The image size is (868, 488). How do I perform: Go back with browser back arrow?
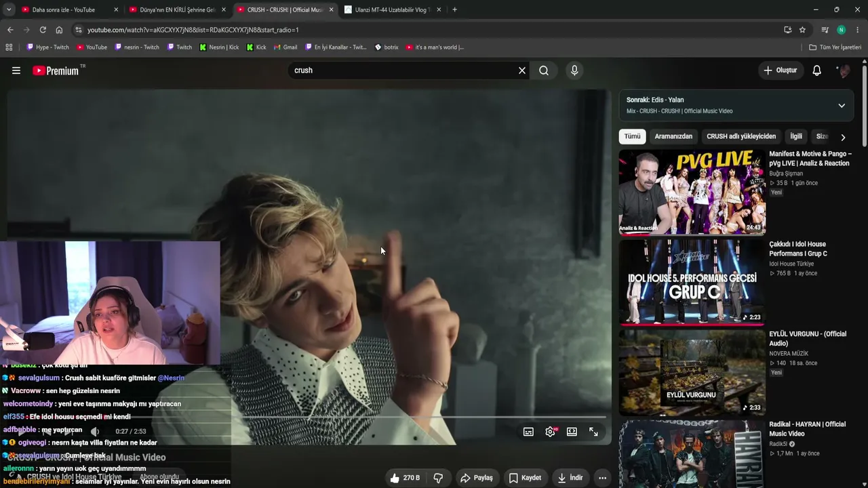click(10, 30)
